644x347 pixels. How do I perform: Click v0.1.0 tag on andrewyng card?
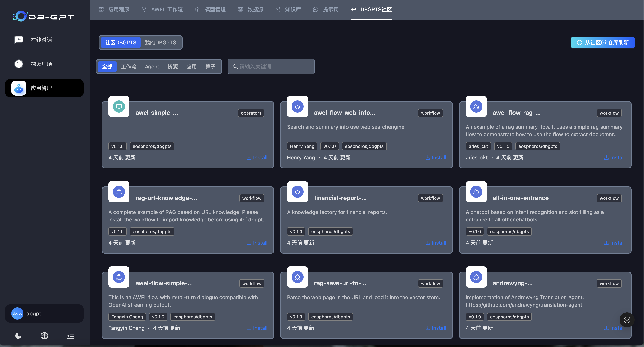pos(475,317)
